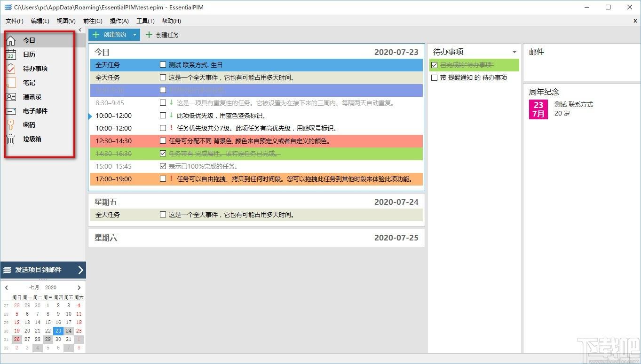
Task: Open the dropdown arrow beside 创建预约
Action: (135, 35)
